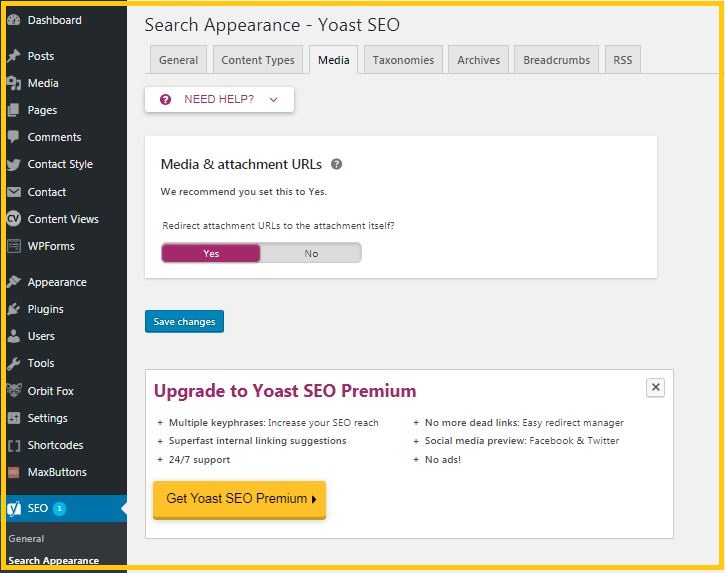
Task: Click the Users person icon
Action: pos(14,336)
